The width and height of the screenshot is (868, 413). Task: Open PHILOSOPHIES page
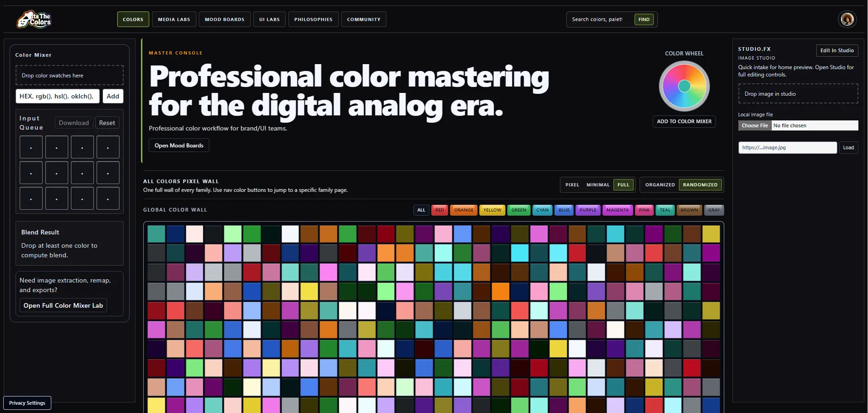tap(314, 19)
